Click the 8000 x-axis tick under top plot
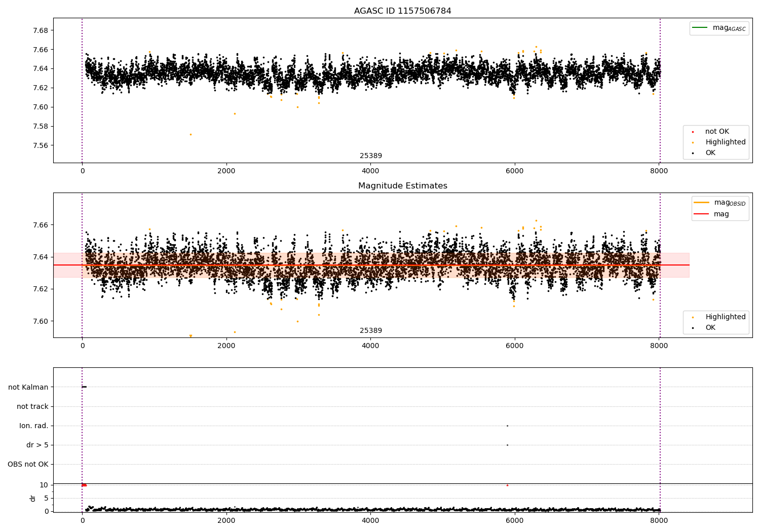Image resolution: width=760 pixels, height=532 pixels. pos(659,171)
